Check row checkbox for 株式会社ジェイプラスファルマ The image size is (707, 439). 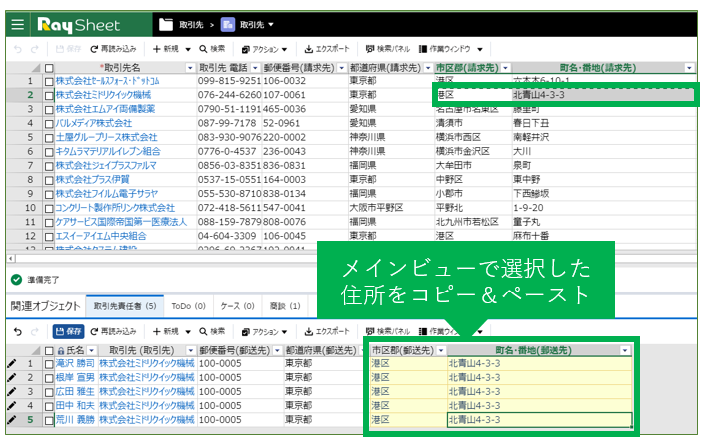coord(49,166)
